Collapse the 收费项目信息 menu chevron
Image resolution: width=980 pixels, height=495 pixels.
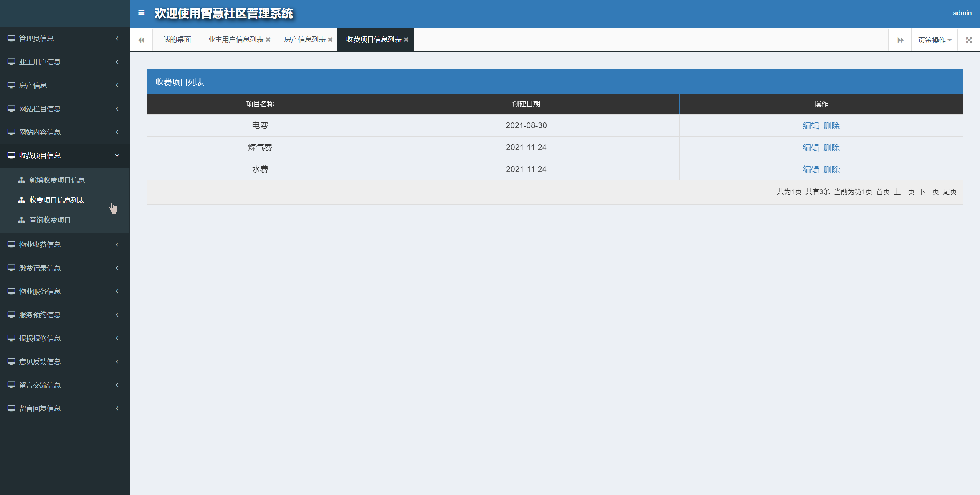[117, 155]
